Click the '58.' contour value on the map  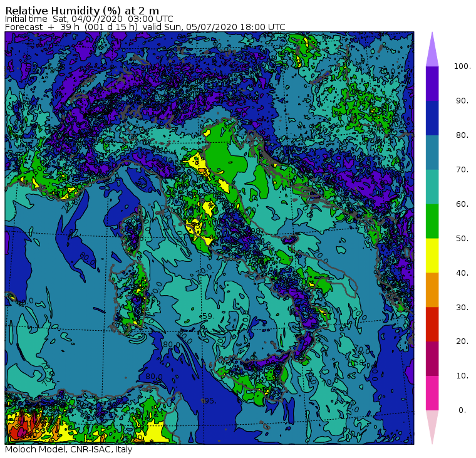point(359,362)
